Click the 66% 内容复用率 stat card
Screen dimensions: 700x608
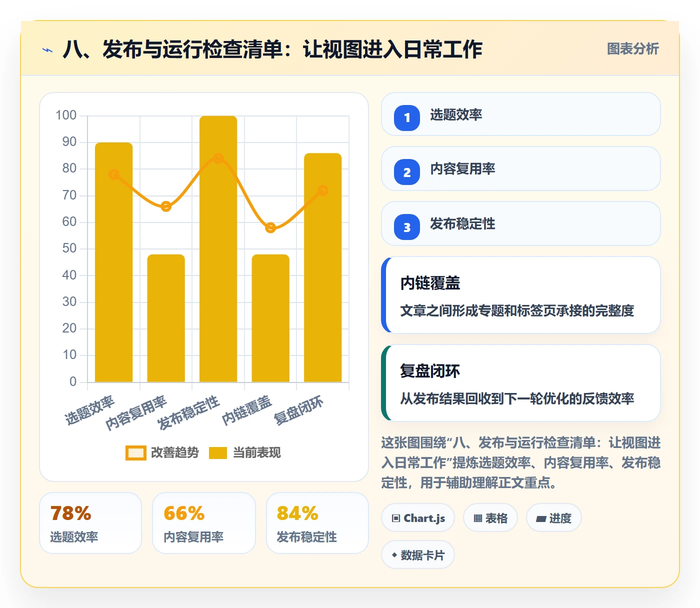click(x=204, y=523)
